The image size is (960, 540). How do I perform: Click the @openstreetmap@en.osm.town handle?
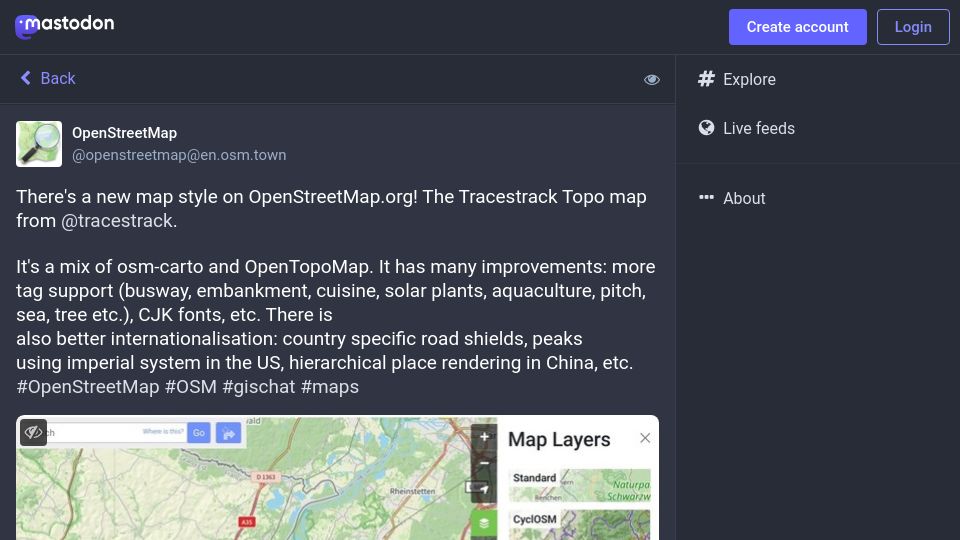pos(179,155)
